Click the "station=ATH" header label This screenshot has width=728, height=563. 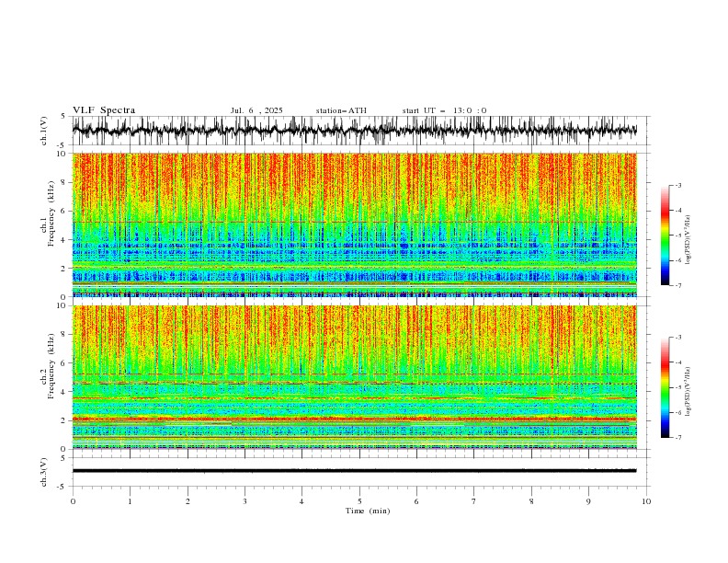(x=341, y=110)
